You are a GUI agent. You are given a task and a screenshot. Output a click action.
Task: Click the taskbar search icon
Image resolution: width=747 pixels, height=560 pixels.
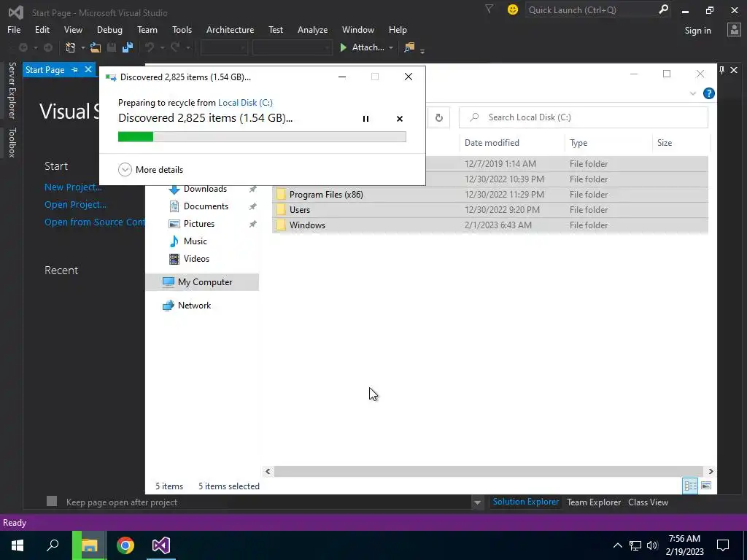53,545
